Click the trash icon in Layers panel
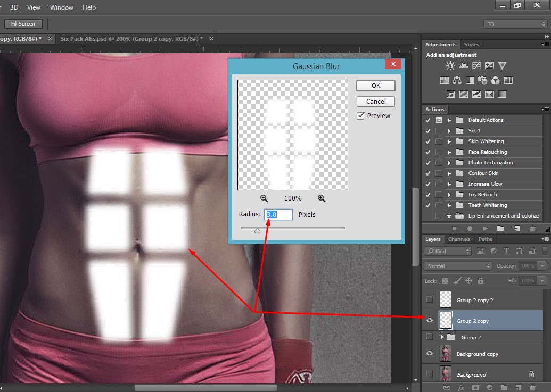The height and width of the screenshot is (392, 551). point(532,388)
